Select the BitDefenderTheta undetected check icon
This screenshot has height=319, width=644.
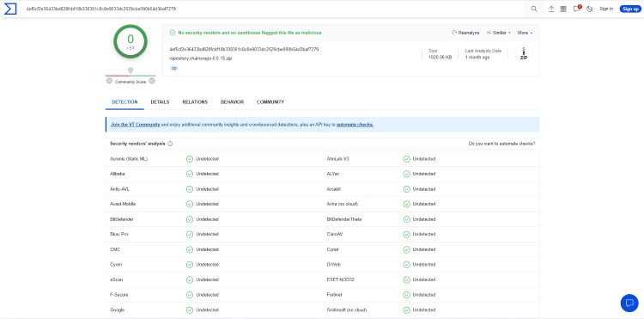[407, 219]
